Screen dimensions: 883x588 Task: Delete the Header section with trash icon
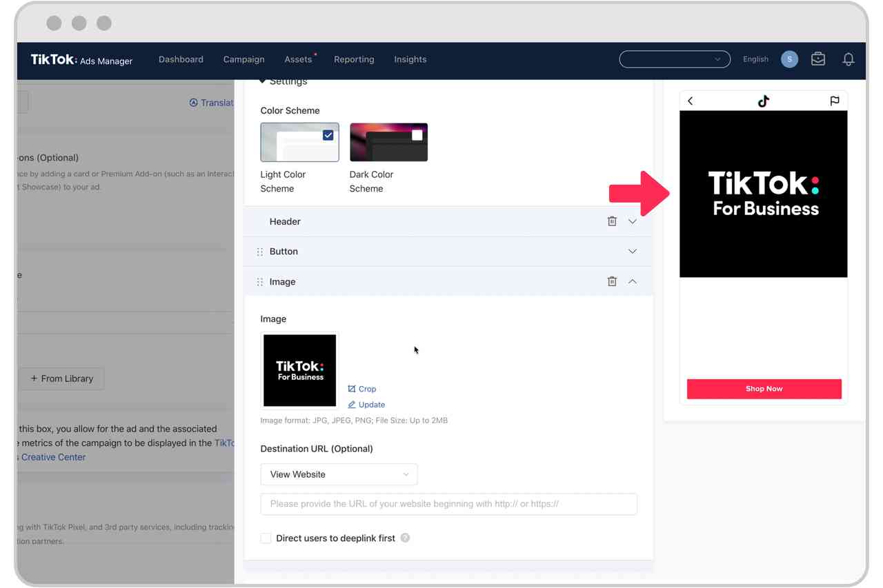click(x=612, y=221)
